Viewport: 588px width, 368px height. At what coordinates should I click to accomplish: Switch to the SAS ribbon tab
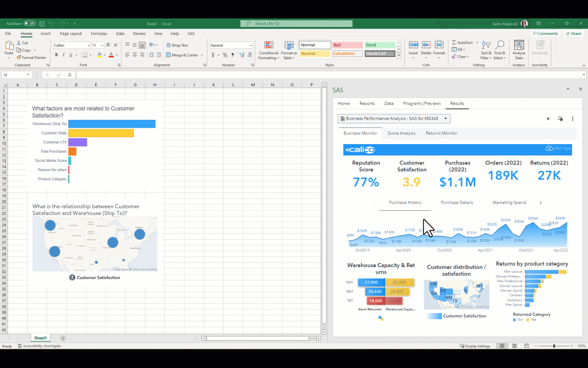pos(191,33)
